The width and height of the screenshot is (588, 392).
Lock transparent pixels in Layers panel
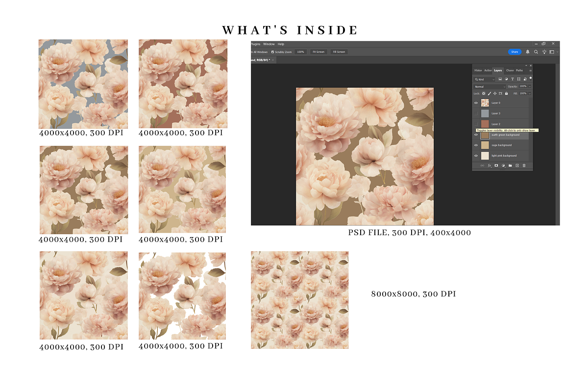484,94
